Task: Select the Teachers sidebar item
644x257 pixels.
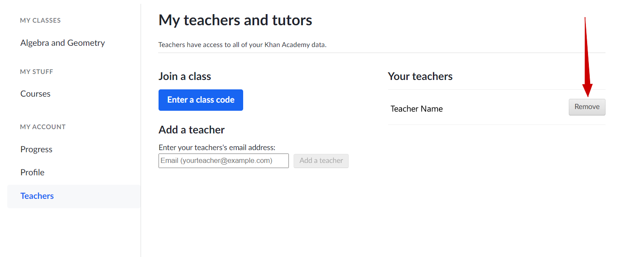Action: pyautogui.click(x=74, y=196)
